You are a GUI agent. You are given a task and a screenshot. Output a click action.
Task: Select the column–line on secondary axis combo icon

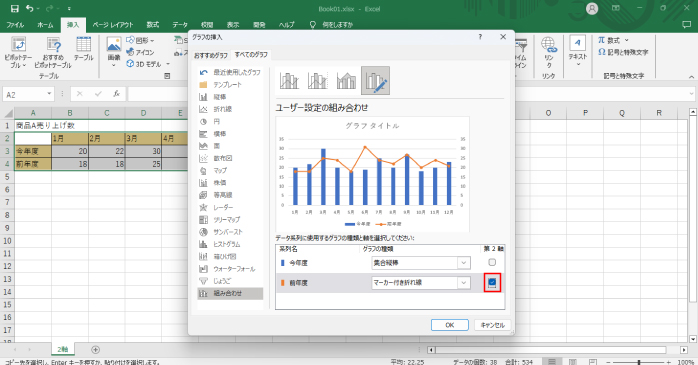click(x=317, y=81)
